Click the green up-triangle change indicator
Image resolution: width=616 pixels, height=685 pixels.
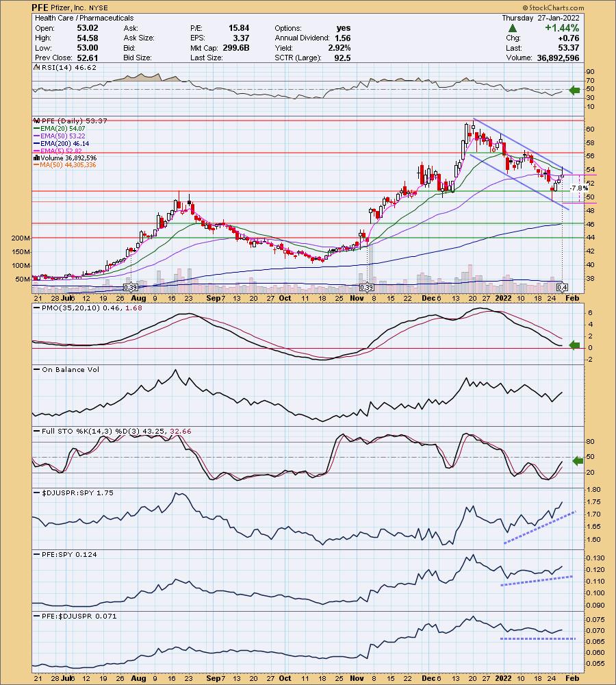click(x=513, y=28)
